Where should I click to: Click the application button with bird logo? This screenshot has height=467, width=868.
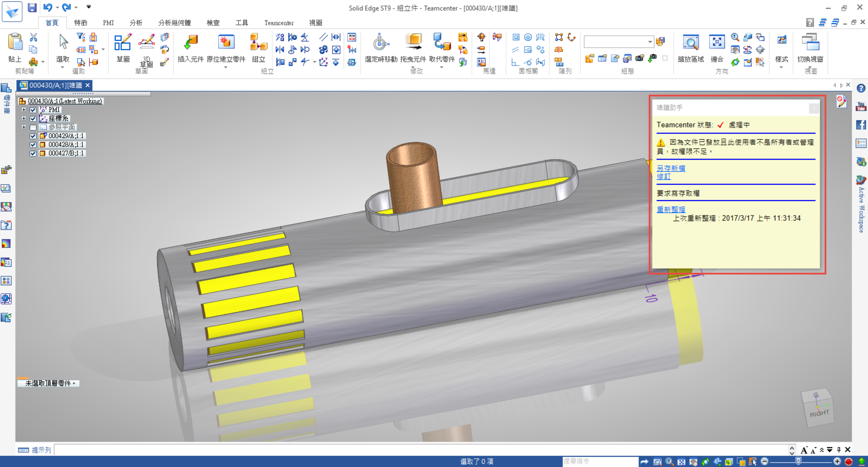click(12, 12)
